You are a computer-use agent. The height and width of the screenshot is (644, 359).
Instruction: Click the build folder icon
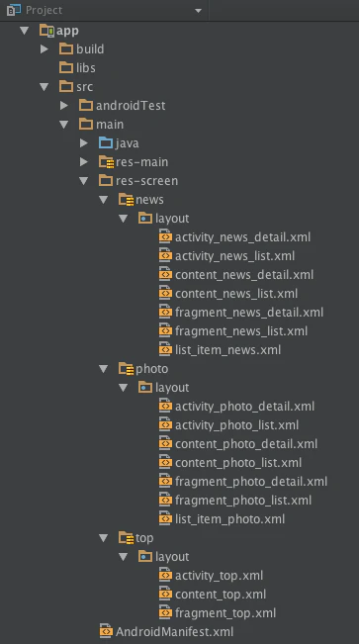66,48
